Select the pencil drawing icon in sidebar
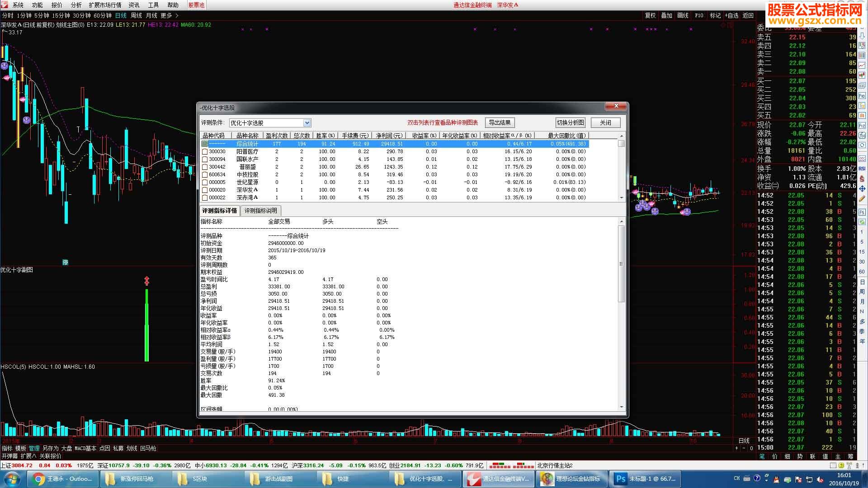The width and height of the screenshot is (868, 488). coord(862,198)
